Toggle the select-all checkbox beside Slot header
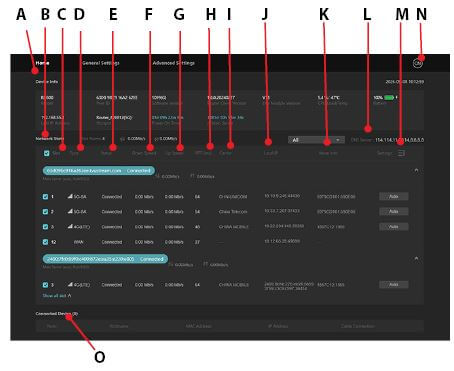This screenshot has width=454, height=371. point(46,153)
